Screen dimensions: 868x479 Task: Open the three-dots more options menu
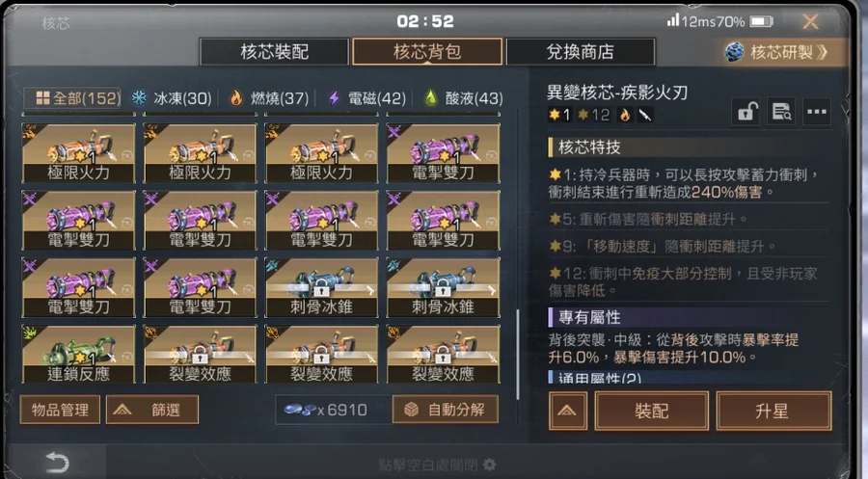[x=817, y=112]
